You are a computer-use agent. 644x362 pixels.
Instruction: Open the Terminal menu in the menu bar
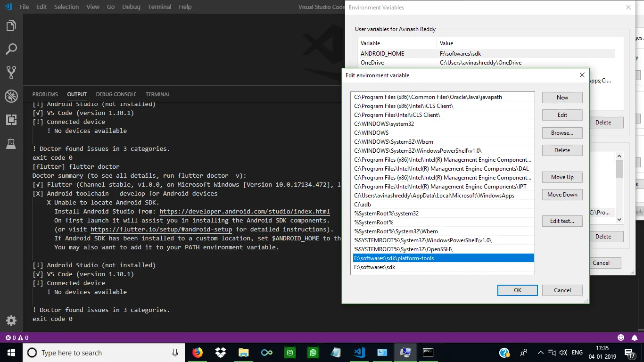click(160, 7)
